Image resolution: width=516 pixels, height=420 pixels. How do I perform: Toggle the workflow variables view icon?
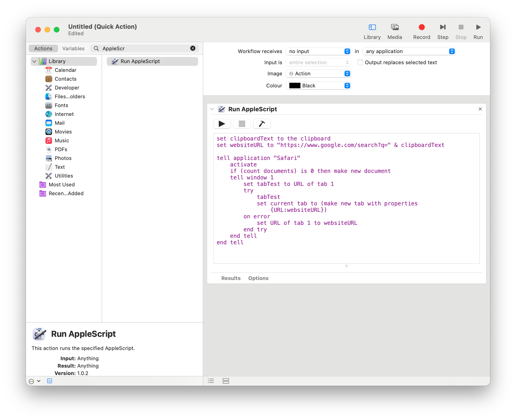pyautogui.click(x=226, y=381)
